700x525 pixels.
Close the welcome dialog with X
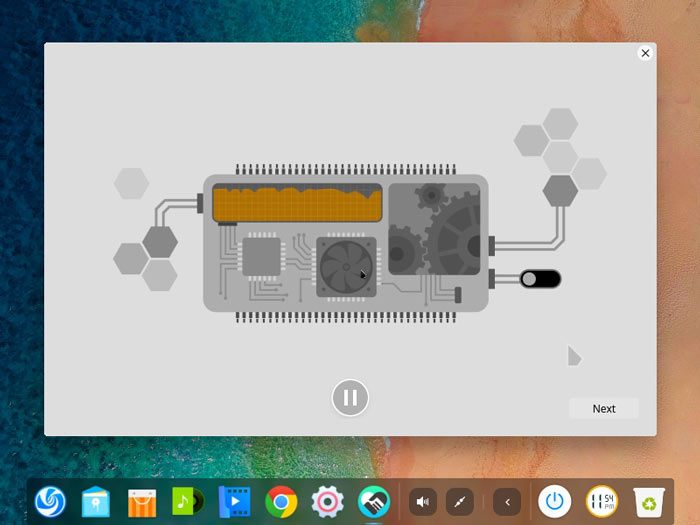645,53
